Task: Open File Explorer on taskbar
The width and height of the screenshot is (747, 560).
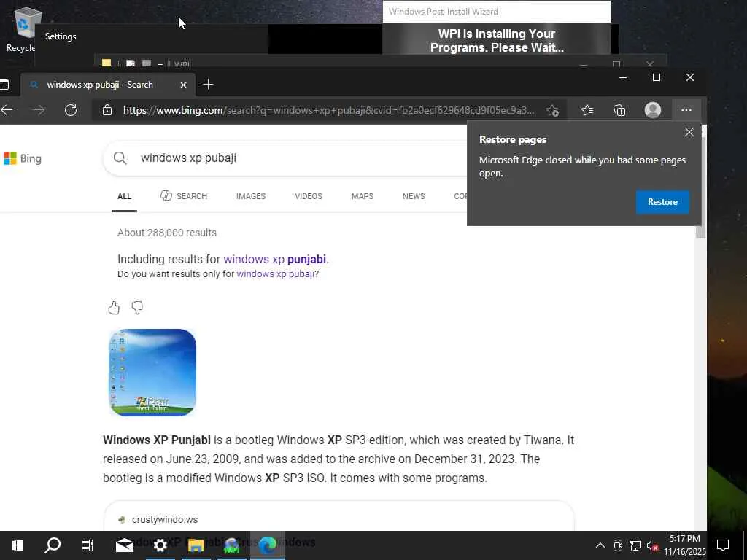Action: coord(196,545)
